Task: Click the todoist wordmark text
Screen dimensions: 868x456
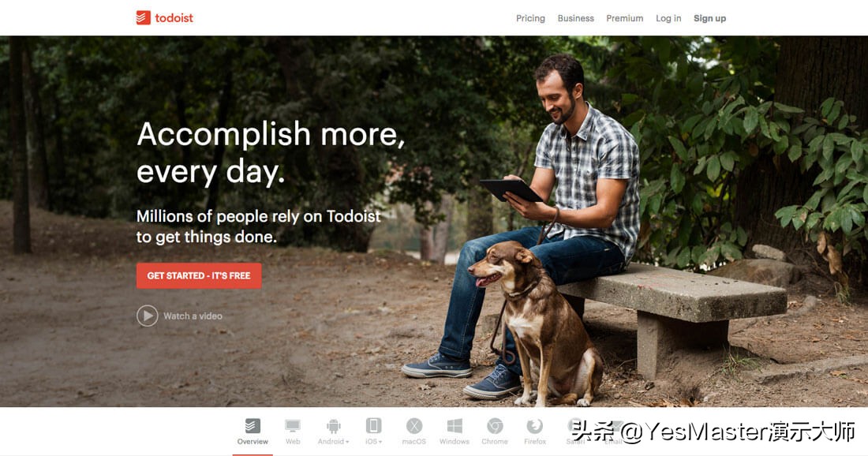Action: click(174, 17)
